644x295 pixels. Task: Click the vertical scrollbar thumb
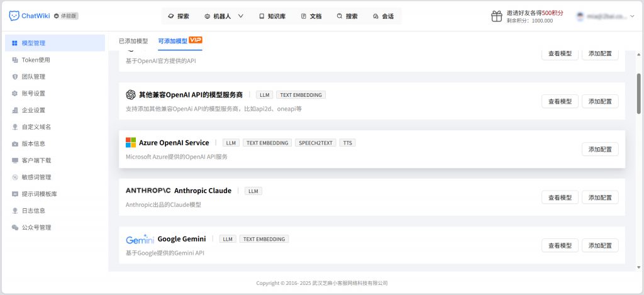click(639, 94)
